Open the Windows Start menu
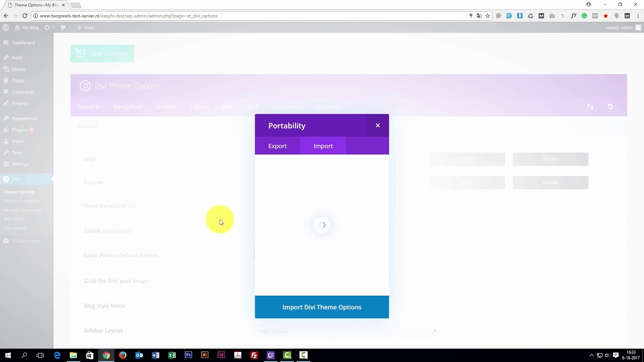 click(x=8, y=355)
